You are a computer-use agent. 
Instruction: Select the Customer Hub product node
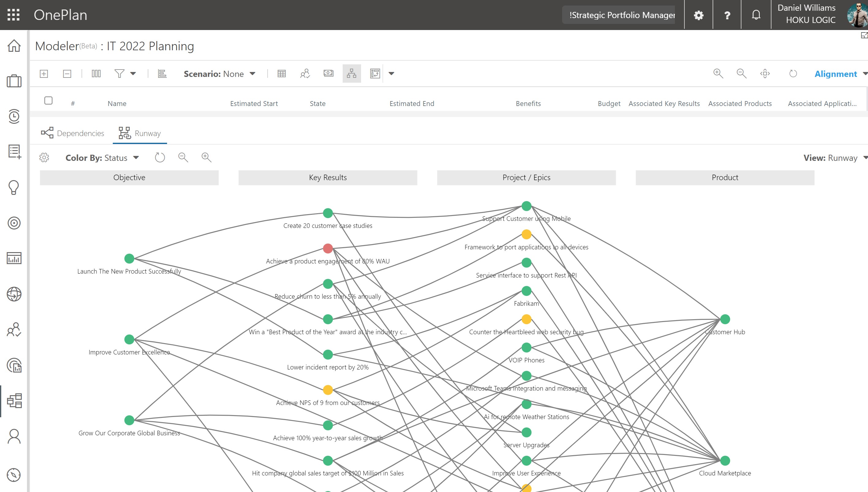tap(725, 319)
